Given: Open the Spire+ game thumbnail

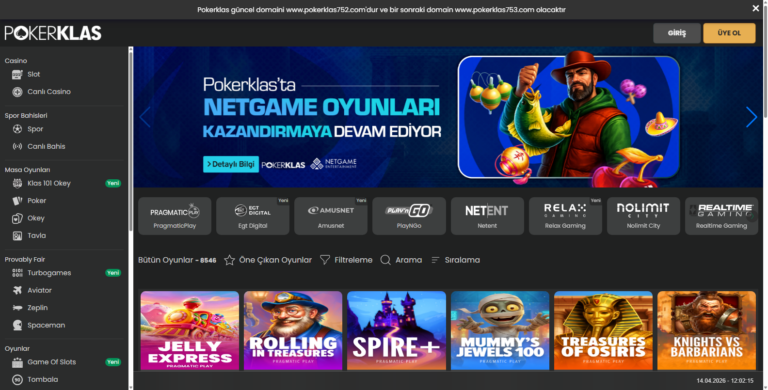Looking at the screenshot, I should 396,331.
